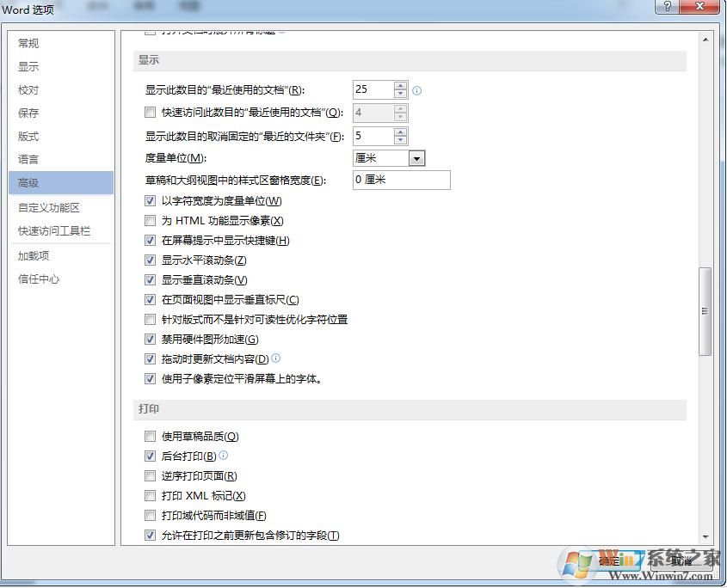This screenshot has height=588, width=727.
Task: Click the info icon next to 拖动时更新文档内容
Action: pyautogui.click(x=276, y=358)
